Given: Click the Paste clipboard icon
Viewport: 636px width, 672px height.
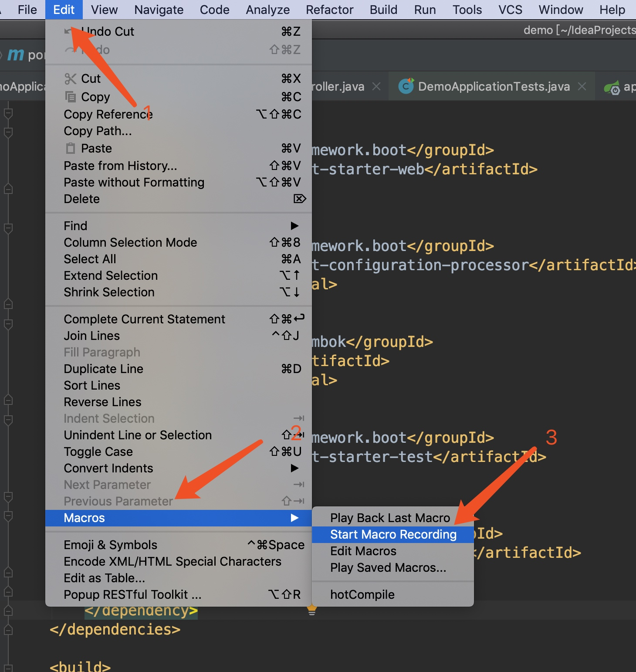Looking at the screenshot, I should 70,149.
